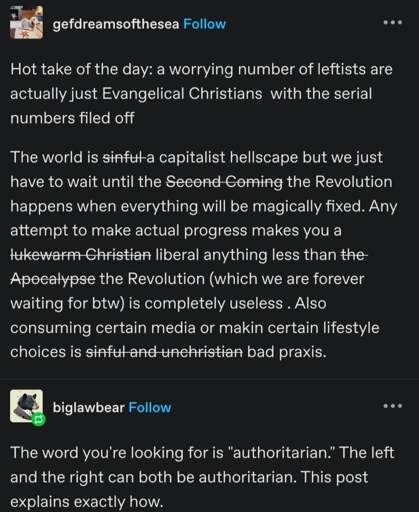Click the struck-through "Apocalypse" word

tap(53, 279)
